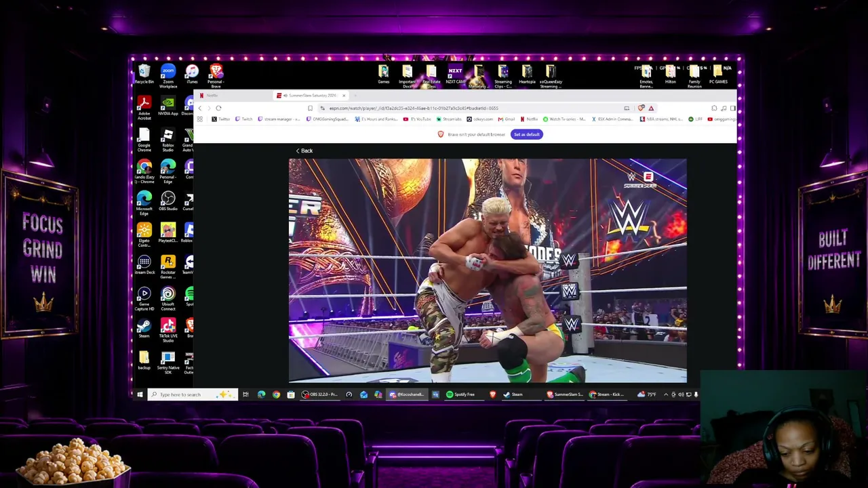Open the Streamlabs bookmark
Screen dimensions: 868x488
click(x=448, y=119)
